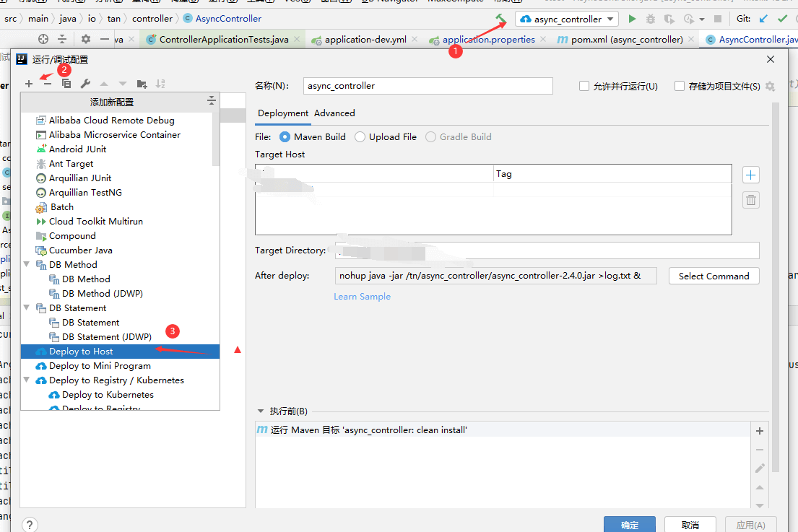Switch to application-dev.yml tab
798x532 pixels.
coord(365,40)
